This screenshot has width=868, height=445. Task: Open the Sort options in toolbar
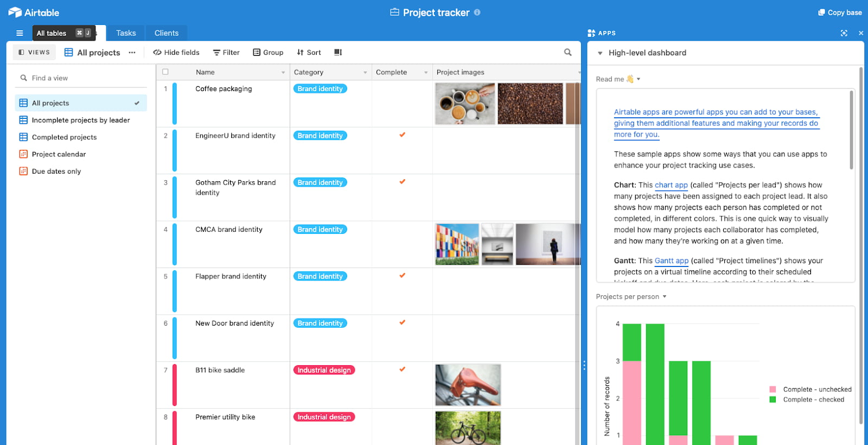tap(309, 53)
